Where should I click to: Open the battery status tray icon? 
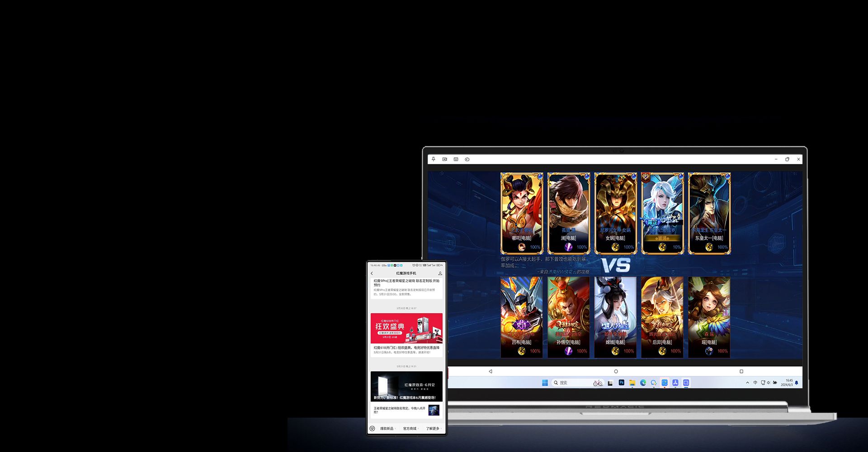pos(775,383)
